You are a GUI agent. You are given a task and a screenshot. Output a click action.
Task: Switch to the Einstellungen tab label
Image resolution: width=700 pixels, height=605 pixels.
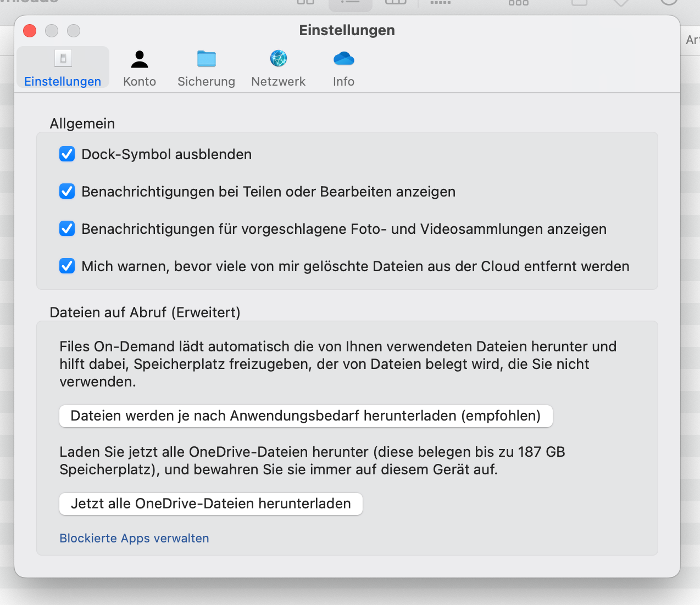point(63,81)
